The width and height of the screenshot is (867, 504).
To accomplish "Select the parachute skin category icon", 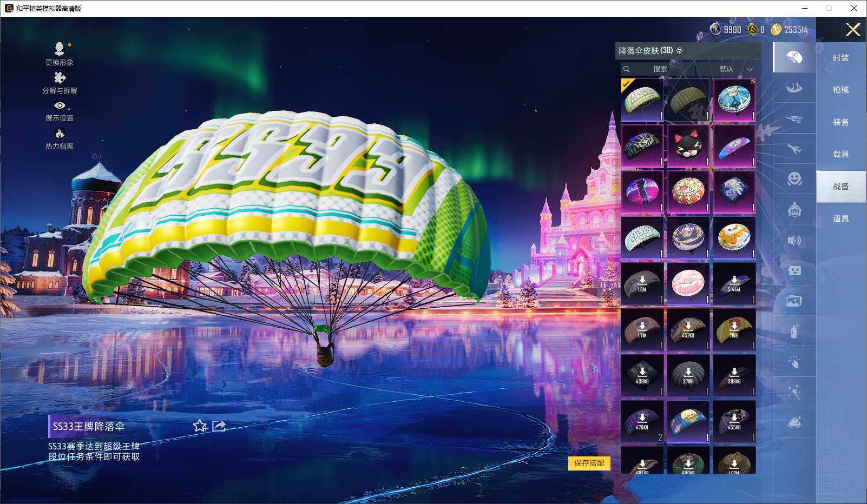I will pyautogui.click(x=794, y=57).
